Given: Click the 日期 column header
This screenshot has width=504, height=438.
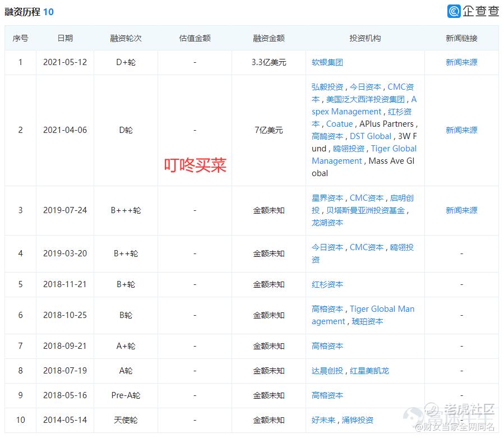Looking at the screenshot, I should [65, 38].
